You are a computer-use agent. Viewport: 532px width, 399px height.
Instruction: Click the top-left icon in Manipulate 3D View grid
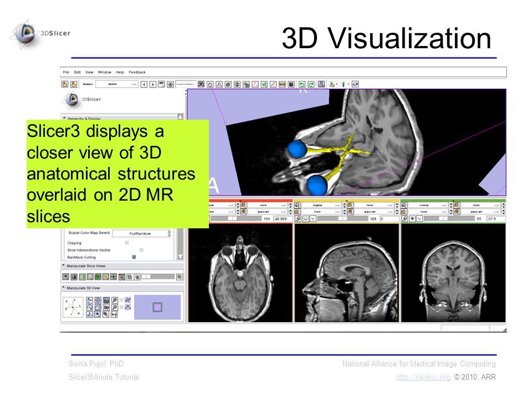point(90,300)
